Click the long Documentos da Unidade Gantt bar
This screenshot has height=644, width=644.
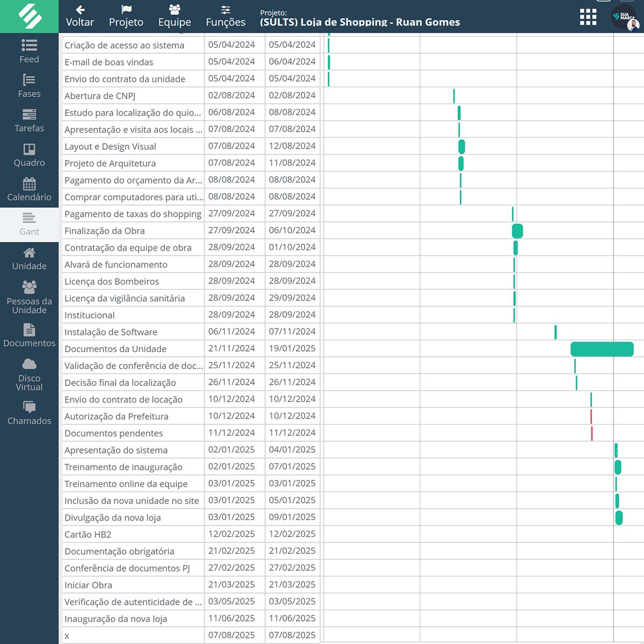pos(602,348)
